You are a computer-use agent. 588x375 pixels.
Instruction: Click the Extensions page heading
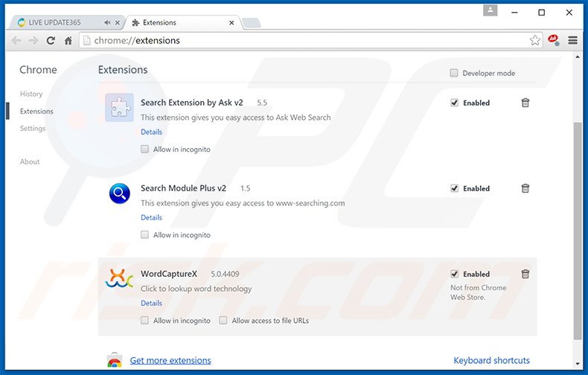click(123, 70)
